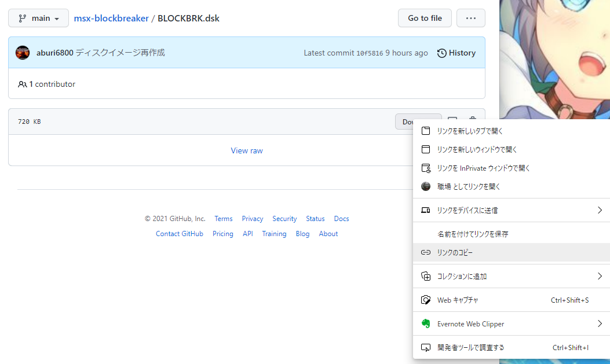Click the Evernote Web Clipper elephant icon
The height and width of the screenshot is (364, 610).
coord(426,323)
